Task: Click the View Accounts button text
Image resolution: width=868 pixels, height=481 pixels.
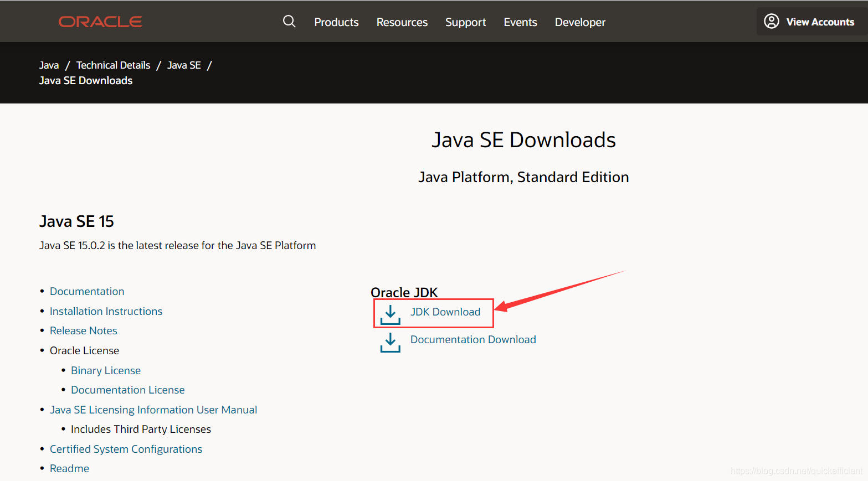Action: click(x=820, y=22)
